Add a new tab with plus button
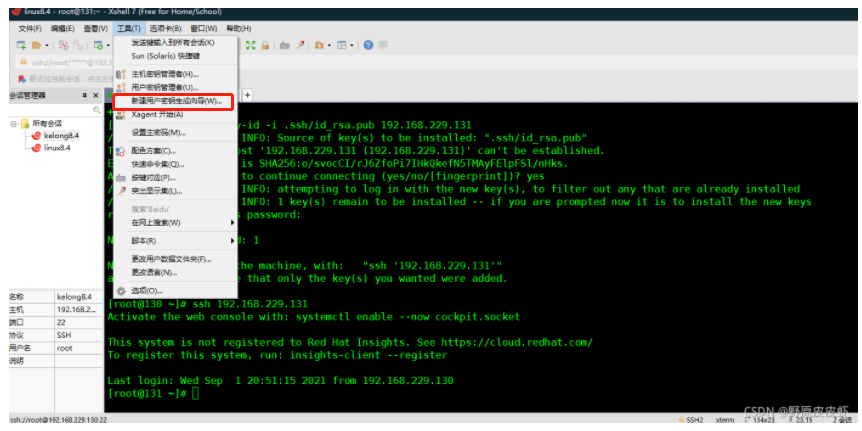Viewport: 862px width, 431px height. pyautogui.click(x=247, y=95)
